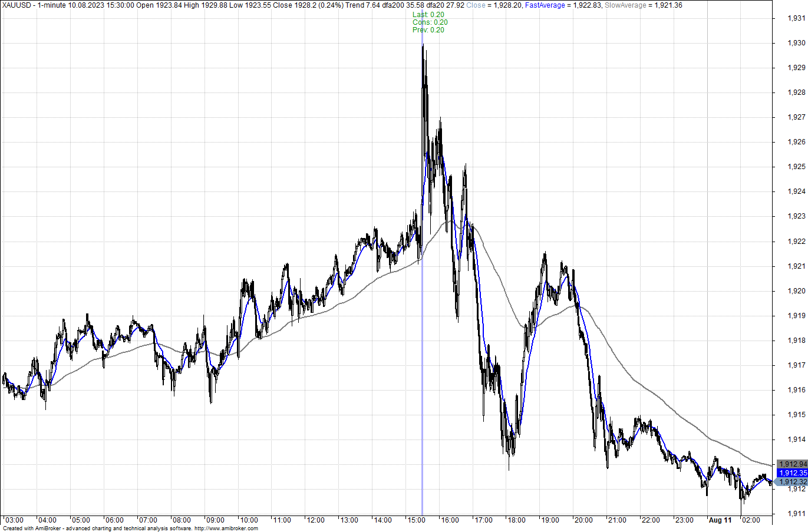Screen dimensions: 808x532
Task: Click 'Close 1928.2 (0.24%)' in the header
Action: click(x=307, y=5)
